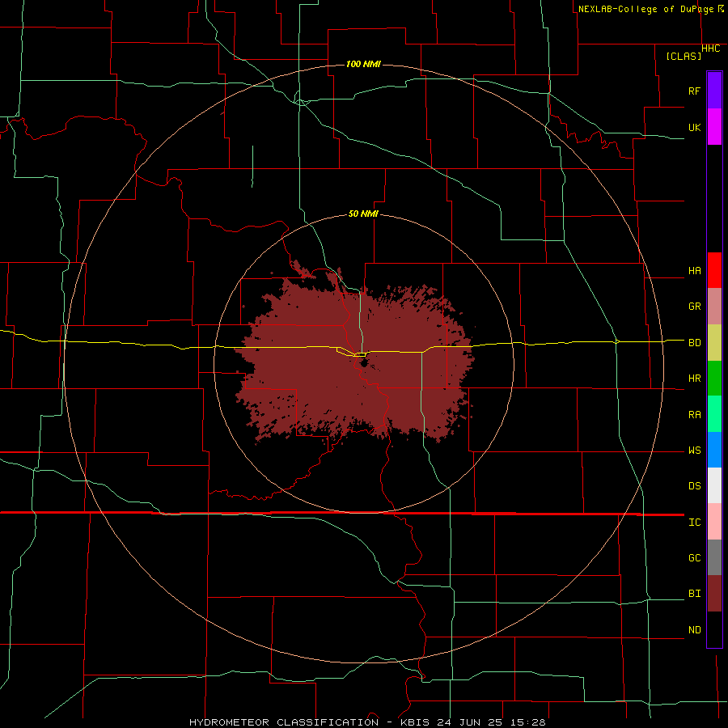Image resolution: width=728 pixels, height=728 pixels.
Task: Click the UK magenta legend swatch
Action: point(714,126)
